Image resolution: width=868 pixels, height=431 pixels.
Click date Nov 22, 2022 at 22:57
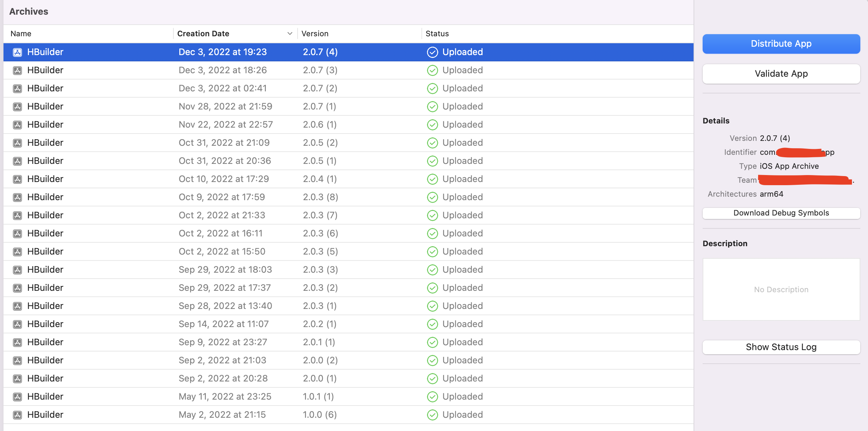(226, 124)
